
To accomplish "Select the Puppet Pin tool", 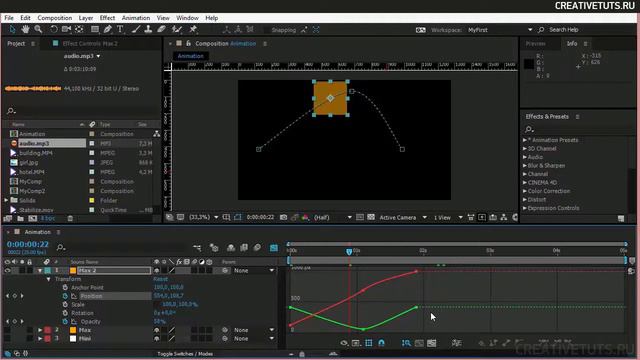I will pyautogui.click(x=193, y=29).
